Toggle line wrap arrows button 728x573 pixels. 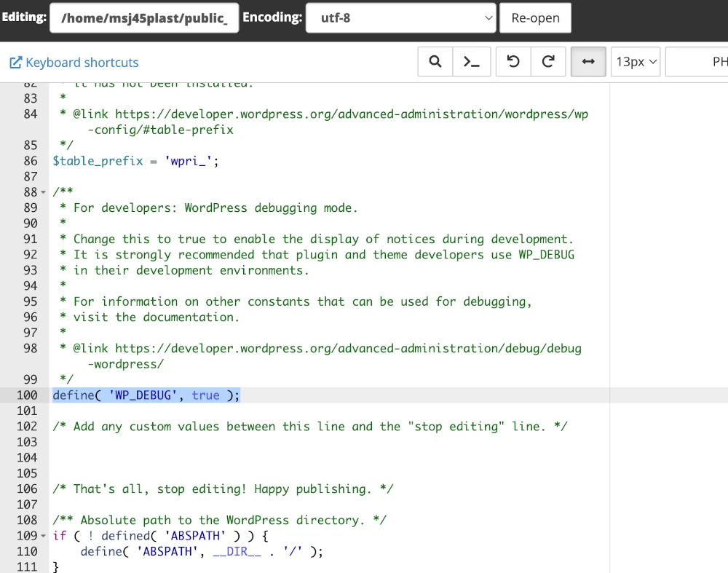click(x=588, y=61)
